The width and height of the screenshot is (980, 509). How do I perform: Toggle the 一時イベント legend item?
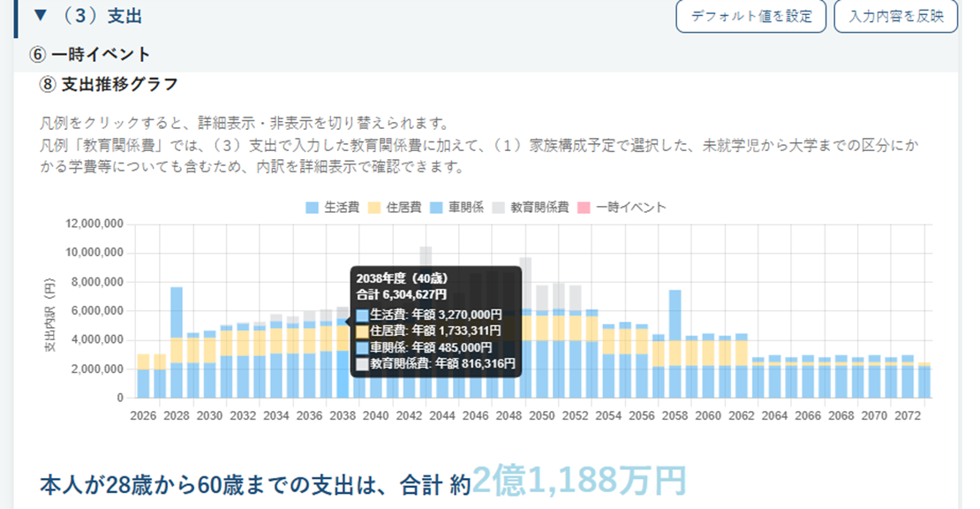[x=622, y=208]
